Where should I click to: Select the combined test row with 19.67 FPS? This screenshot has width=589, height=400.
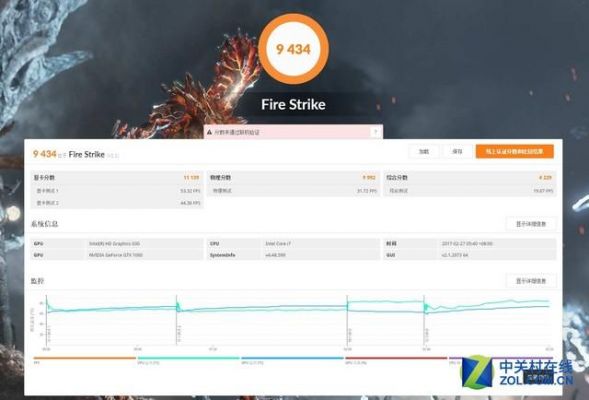(x=470, y=191)
